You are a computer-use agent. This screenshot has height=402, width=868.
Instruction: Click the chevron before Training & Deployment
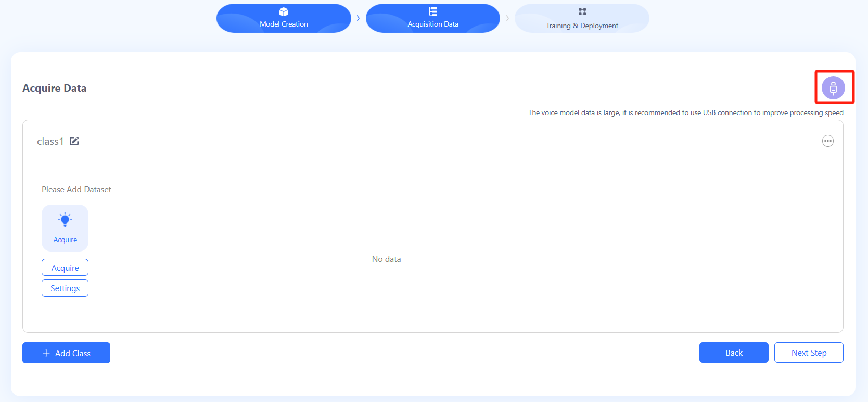(x=507, y=18)
